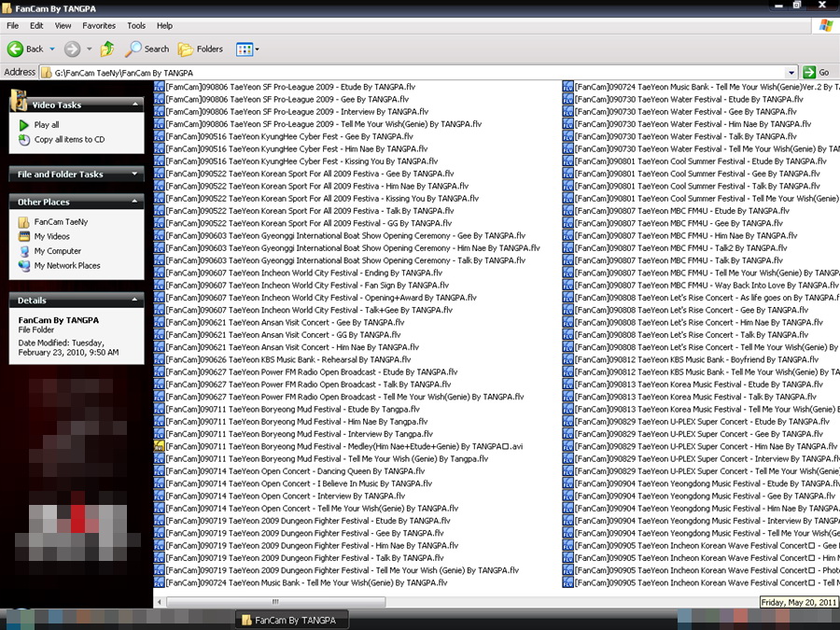Image resolution: width=840 pixels, height=630 pixels.
Task: Collapse the Video Tasks panel
Action: [x=135, y=105]
